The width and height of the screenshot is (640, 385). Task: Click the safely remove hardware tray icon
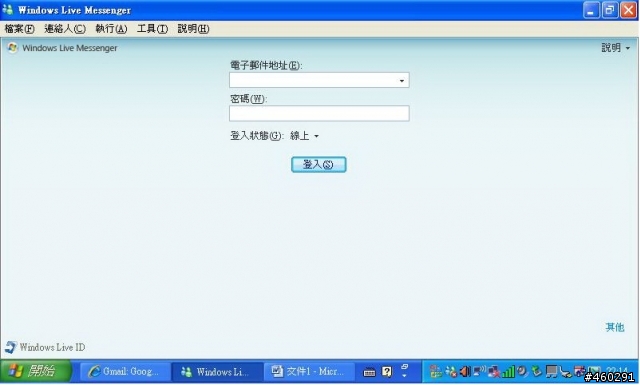(x=536, y=371)
